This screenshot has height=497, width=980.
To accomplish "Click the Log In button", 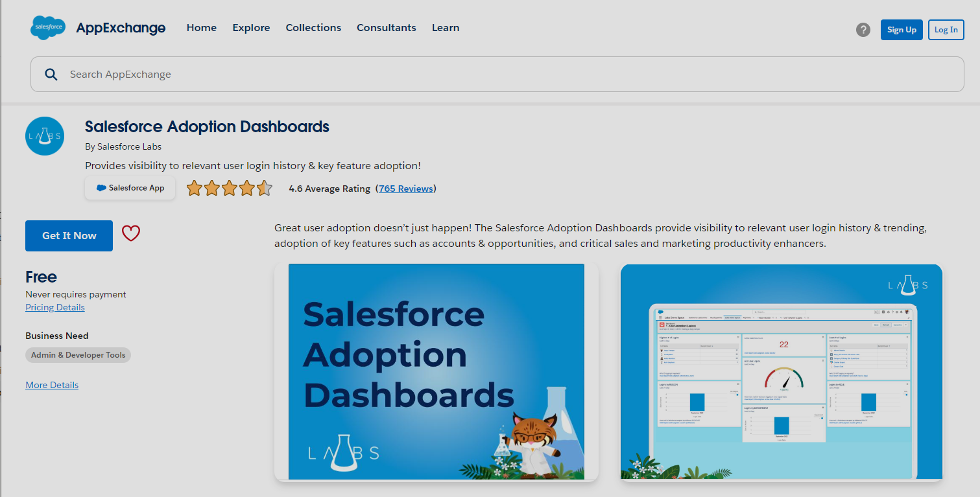I will pyautogui.click(x=946, y=30).
